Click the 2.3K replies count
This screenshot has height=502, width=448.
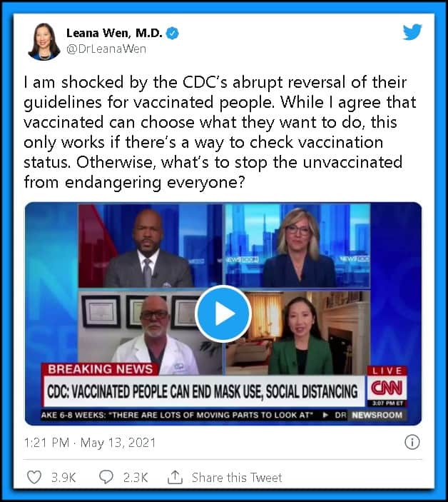pyautogui.click(x=136, y=478)
